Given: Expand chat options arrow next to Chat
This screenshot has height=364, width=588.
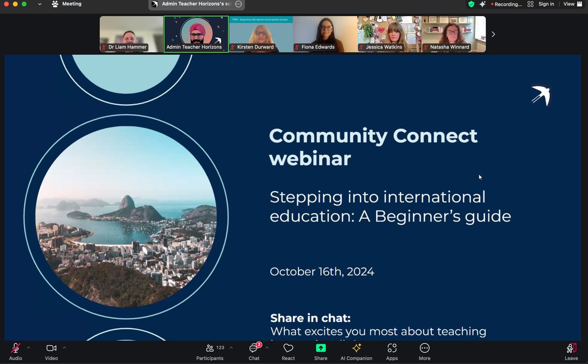Looking at the screenshot, I should tap(267, 348).
